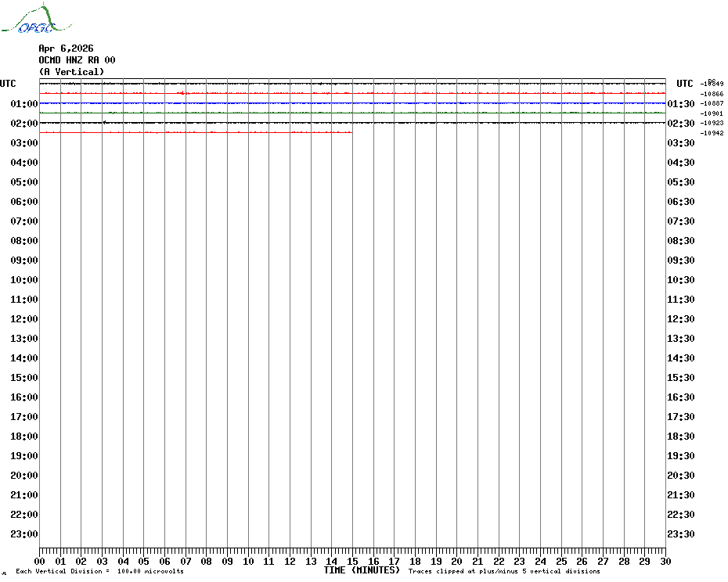This screenshot has height=582, width=728.
Task: Click the Traces clipped footnote text
Action: [504, 571]
